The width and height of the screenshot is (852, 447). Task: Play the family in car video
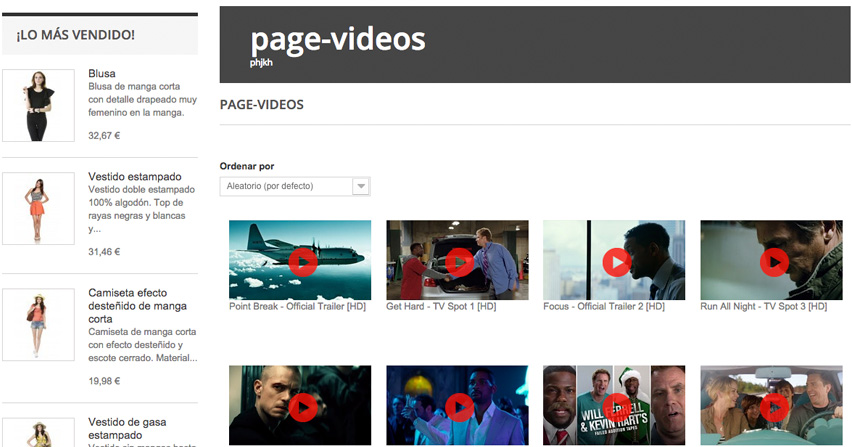(x=774, y=407)
